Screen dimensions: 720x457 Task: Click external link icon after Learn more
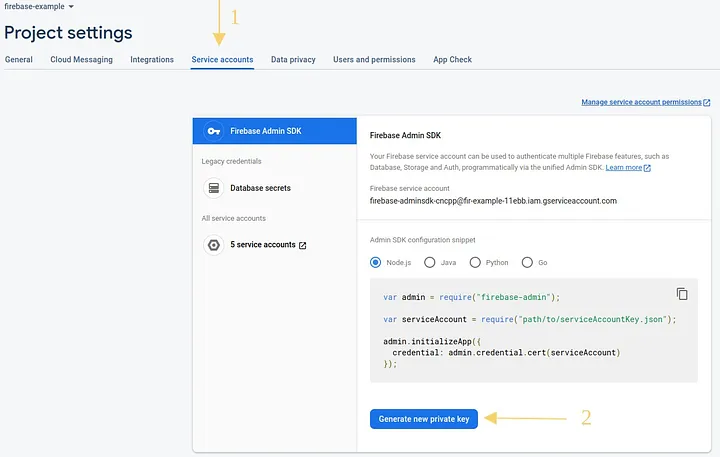647,168
